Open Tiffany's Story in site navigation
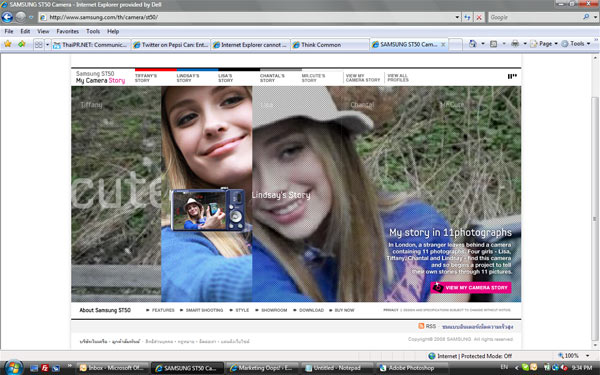 (x=146, y=78)
